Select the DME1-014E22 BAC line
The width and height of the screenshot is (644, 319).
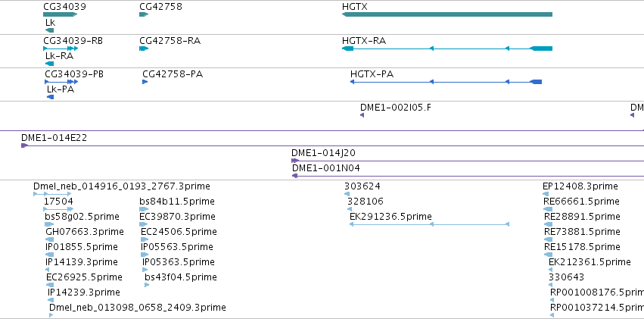point(333,145)
